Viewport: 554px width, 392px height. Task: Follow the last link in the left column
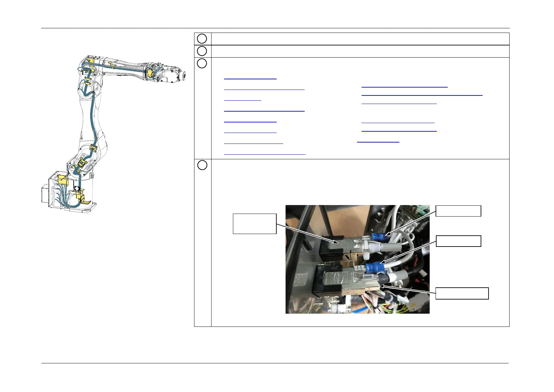[x=264, y=154]
